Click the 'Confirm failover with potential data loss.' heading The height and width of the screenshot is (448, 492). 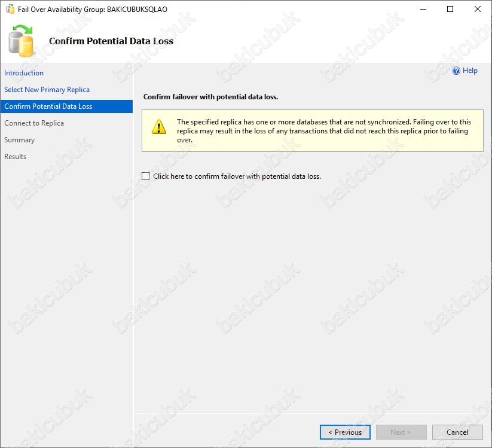210,97
